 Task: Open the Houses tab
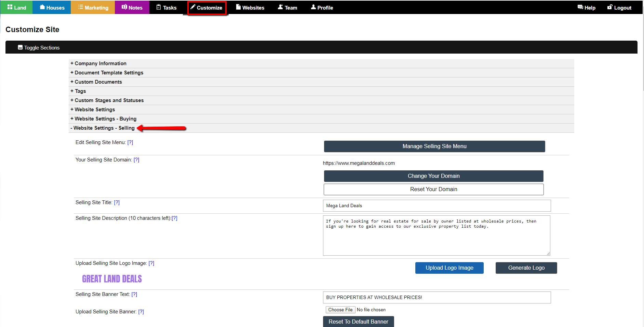click(x=52, y=8)
